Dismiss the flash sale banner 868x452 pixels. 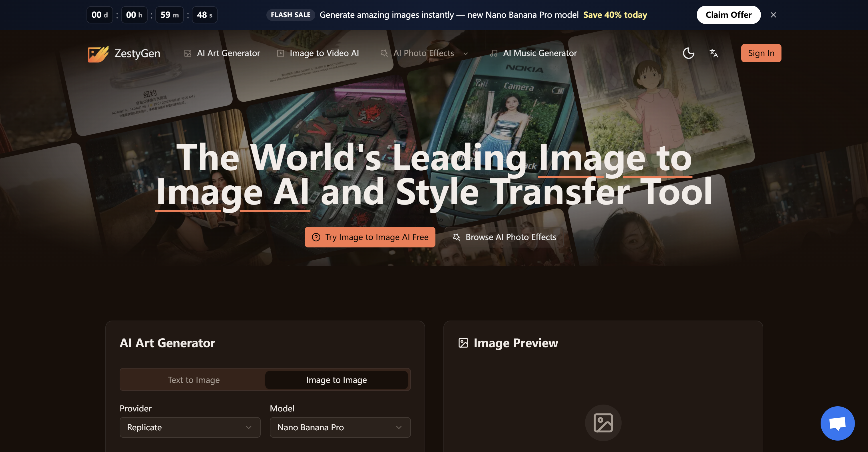pos(773,15)
